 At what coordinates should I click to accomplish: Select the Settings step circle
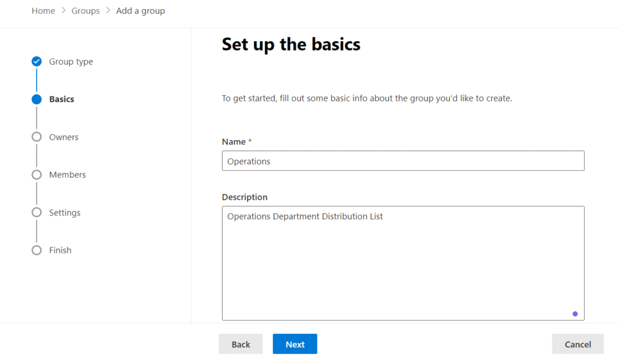pos(37,212)
